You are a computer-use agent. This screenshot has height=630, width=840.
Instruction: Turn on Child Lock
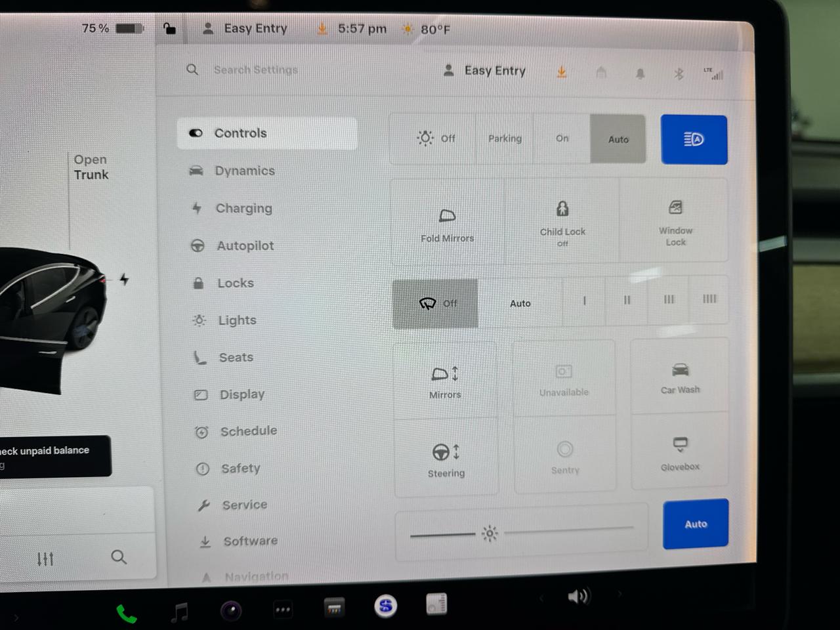pos(562,222)
